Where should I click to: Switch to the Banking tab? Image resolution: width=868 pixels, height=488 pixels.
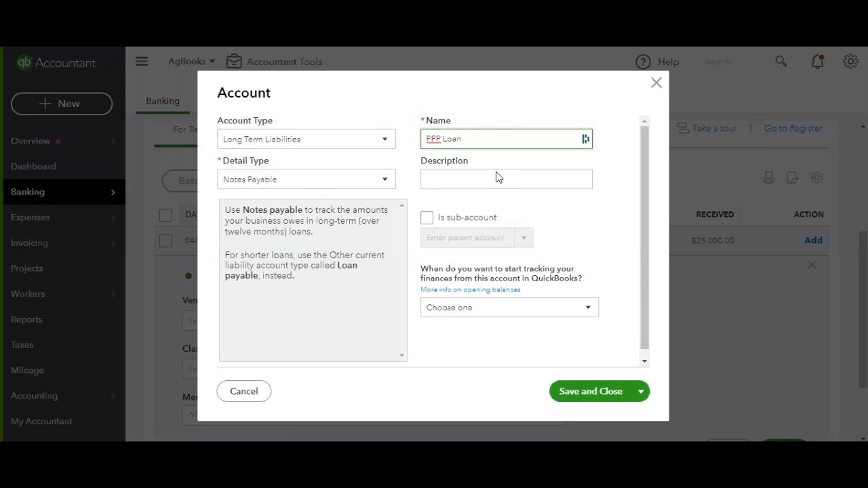coord(163,101)
